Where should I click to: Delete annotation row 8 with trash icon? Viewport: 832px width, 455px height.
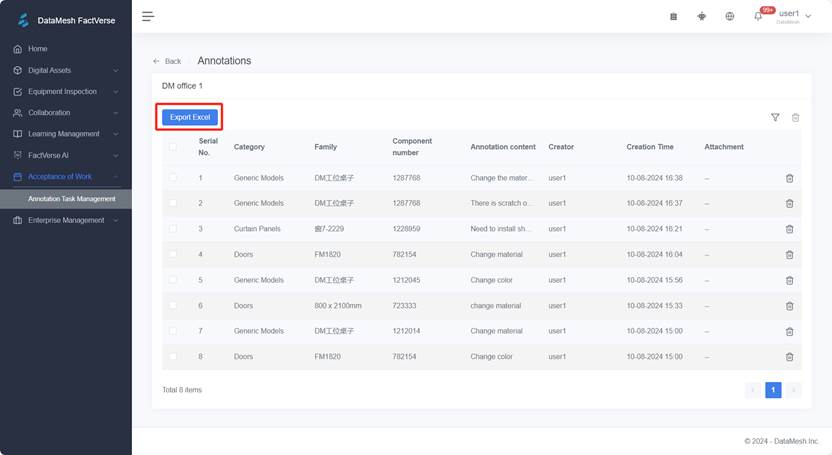(x=789, y=357)
